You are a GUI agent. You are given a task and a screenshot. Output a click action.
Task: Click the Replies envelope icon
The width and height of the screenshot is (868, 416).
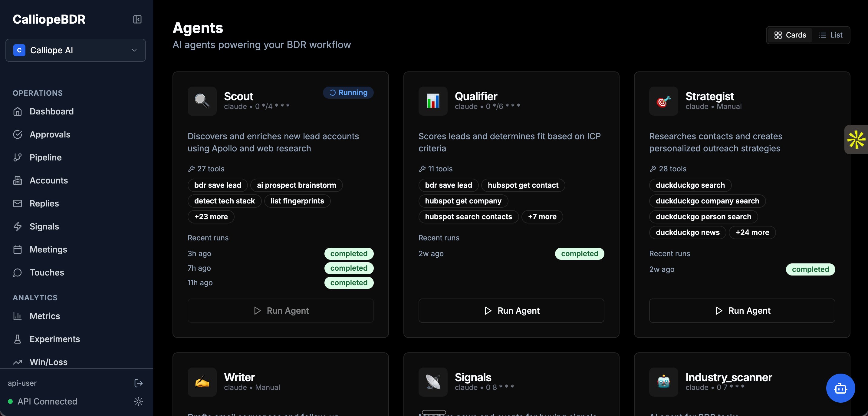tap(18, 203)
